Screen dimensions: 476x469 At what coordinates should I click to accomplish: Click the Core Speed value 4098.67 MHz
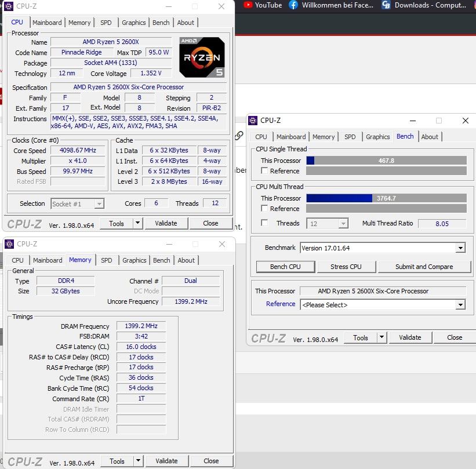click(78, 150)
